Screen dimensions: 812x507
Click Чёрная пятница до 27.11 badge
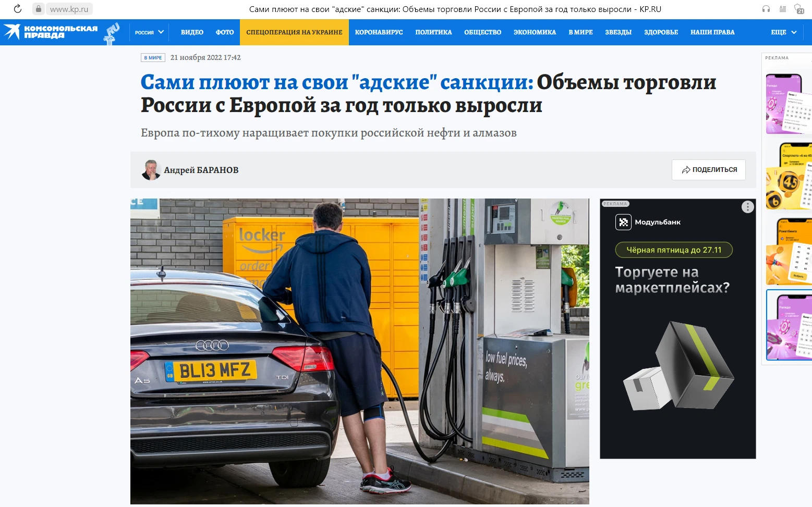pyautogui.click(x=674, y=250)
